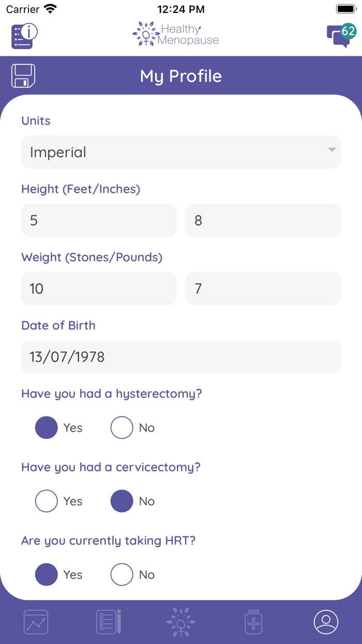Open the info list icon

24,36
